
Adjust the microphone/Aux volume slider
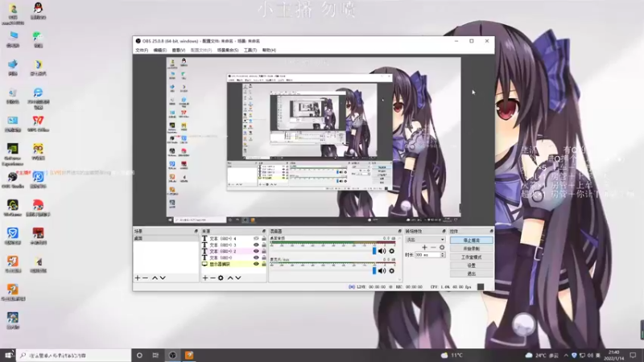374,271
